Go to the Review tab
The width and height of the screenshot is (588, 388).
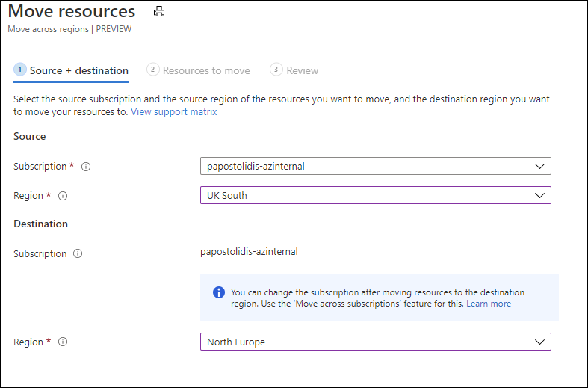tap(302, 70)
